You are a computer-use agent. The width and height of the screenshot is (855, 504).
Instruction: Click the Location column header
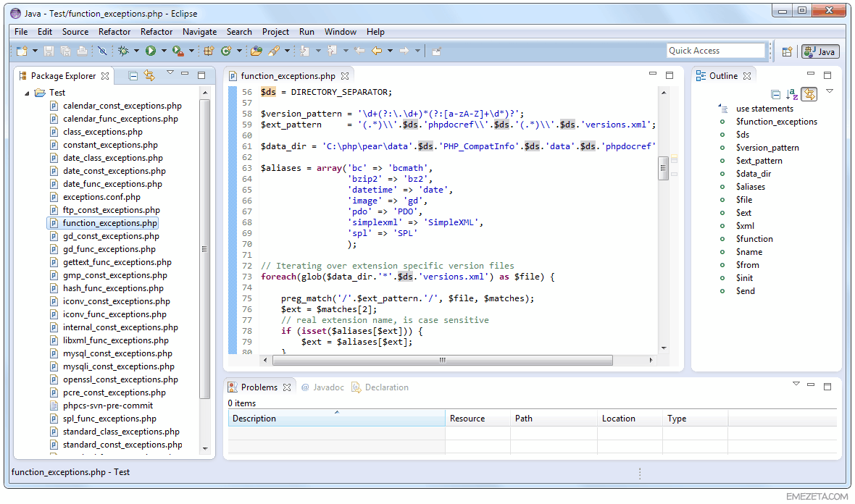pos(630,419)
